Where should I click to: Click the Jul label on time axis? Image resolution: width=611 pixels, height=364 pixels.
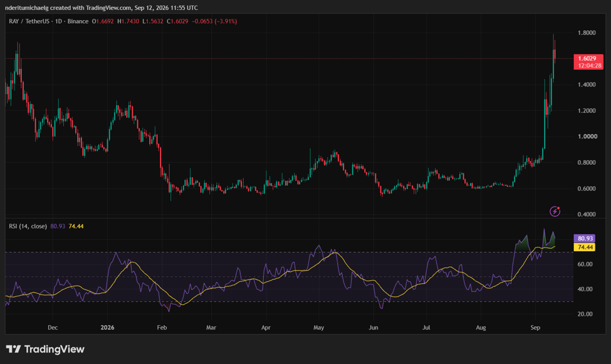click(x=426, y=328)
